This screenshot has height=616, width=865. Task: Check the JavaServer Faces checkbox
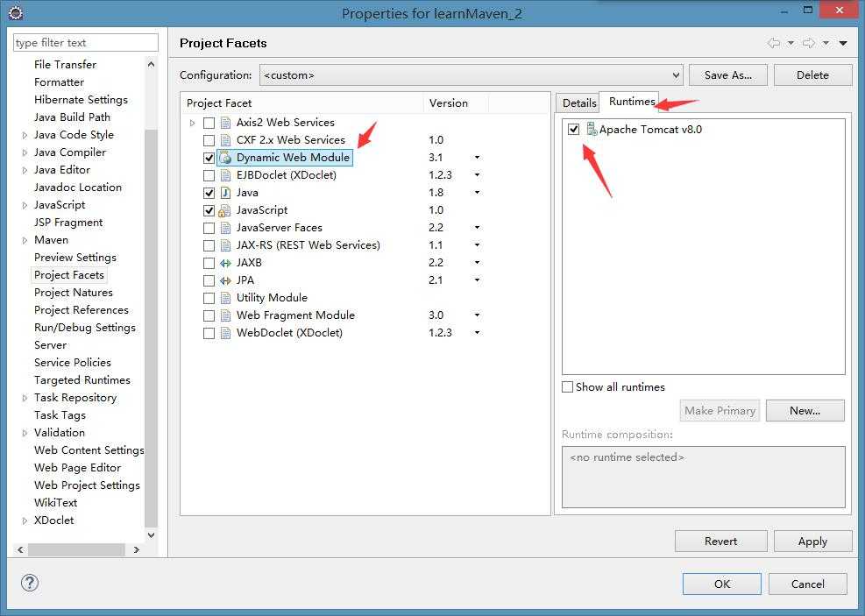click(x=209, y=229)
